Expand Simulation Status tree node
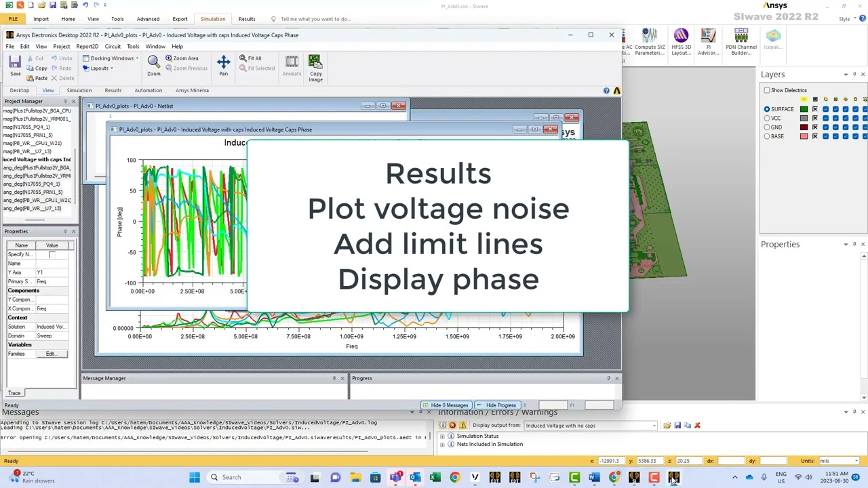Image resolution: width=868 pixels, height=488 pixels. [x=442, y=436]
